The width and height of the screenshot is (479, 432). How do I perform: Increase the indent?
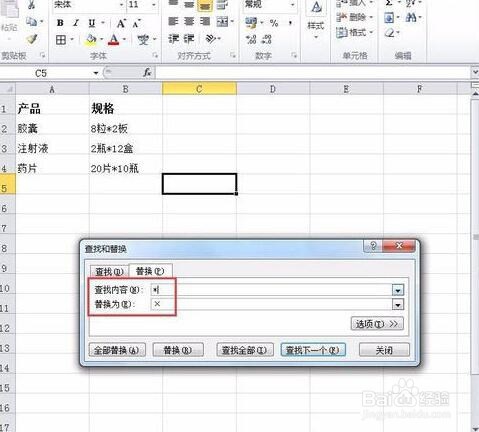coord(189,39)
